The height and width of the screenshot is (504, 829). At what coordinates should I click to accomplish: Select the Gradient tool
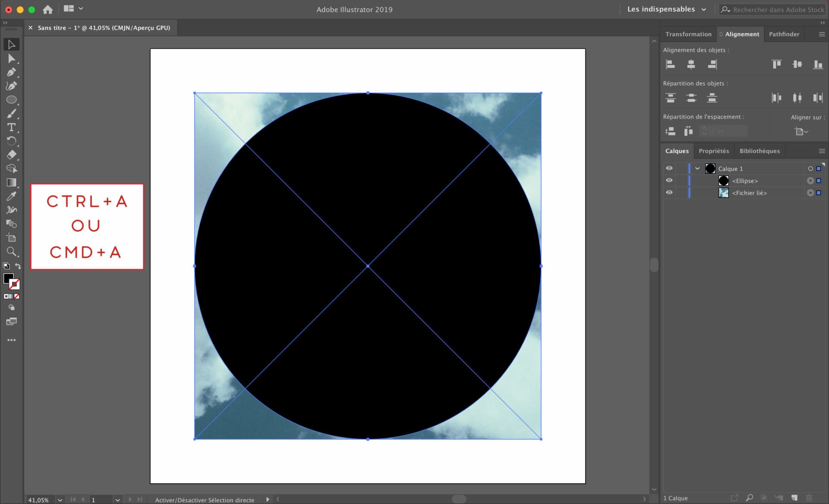tap(11, 183)
